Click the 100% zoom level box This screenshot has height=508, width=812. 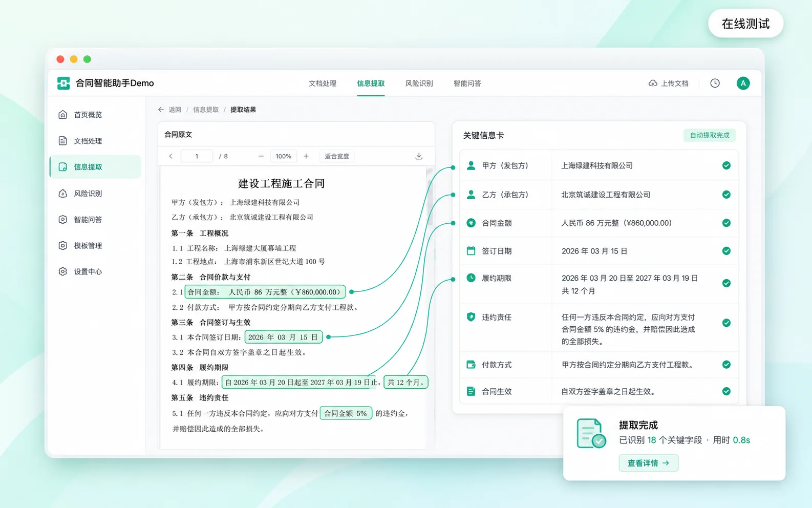pyautogui.click(x=283, y=156)
